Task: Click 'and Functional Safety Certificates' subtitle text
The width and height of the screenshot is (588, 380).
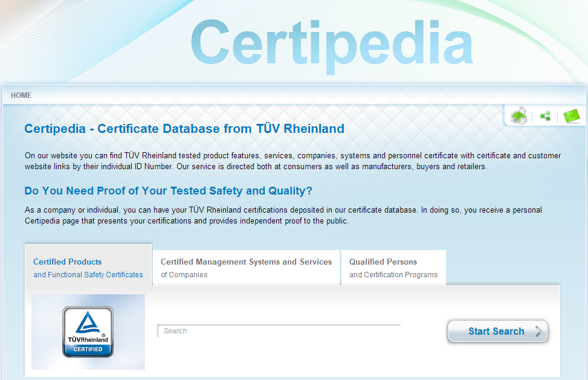Action: (x=88, y=275)
